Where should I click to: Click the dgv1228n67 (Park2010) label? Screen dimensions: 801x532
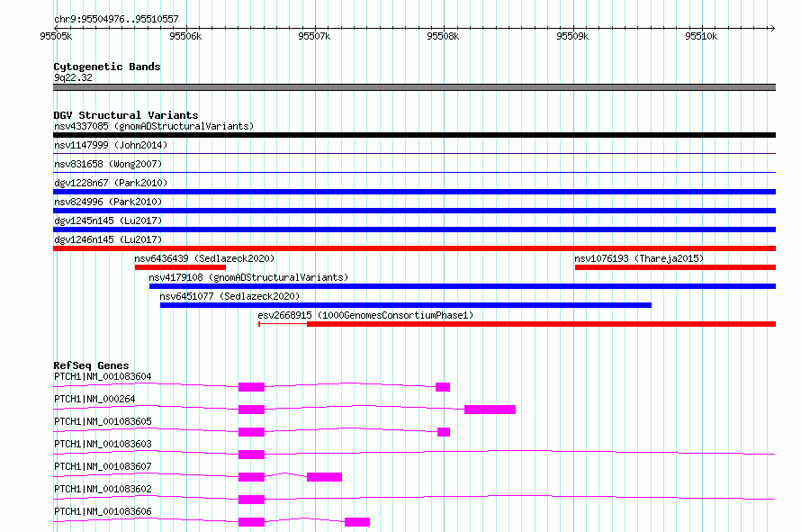111,183
